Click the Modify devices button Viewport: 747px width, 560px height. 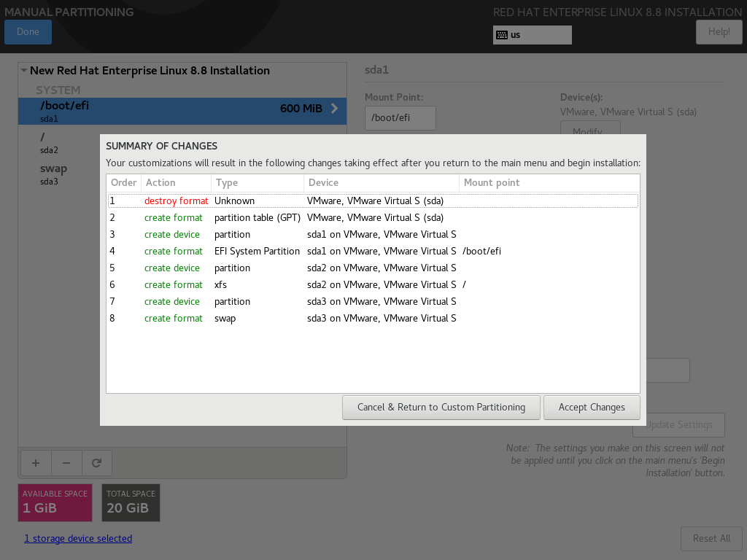click(x=590, y=128)
